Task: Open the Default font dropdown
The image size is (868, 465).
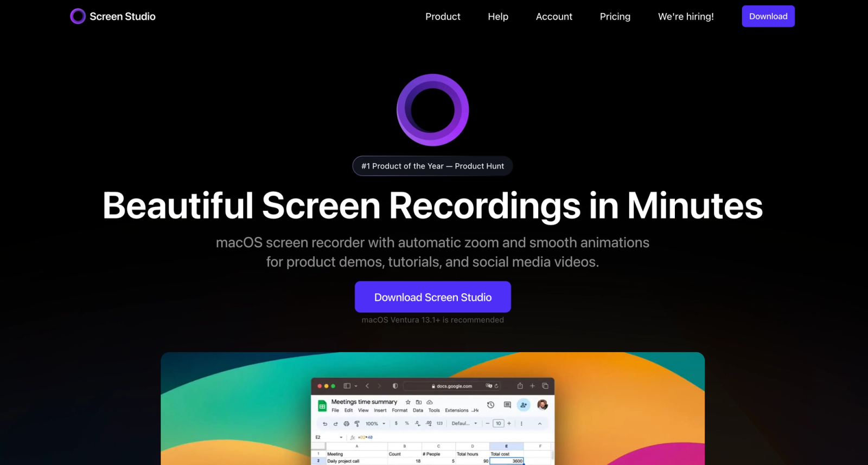Action: coord(464,423)
